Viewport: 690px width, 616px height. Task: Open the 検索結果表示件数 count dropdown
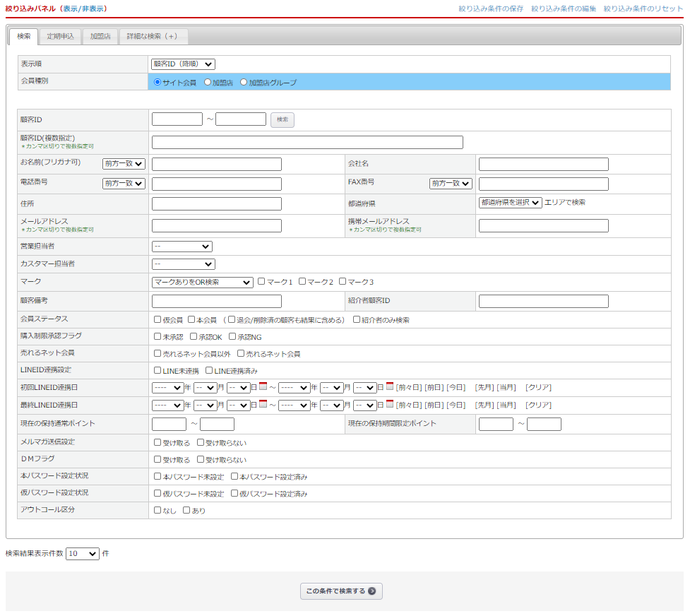(x=83, y=554)
